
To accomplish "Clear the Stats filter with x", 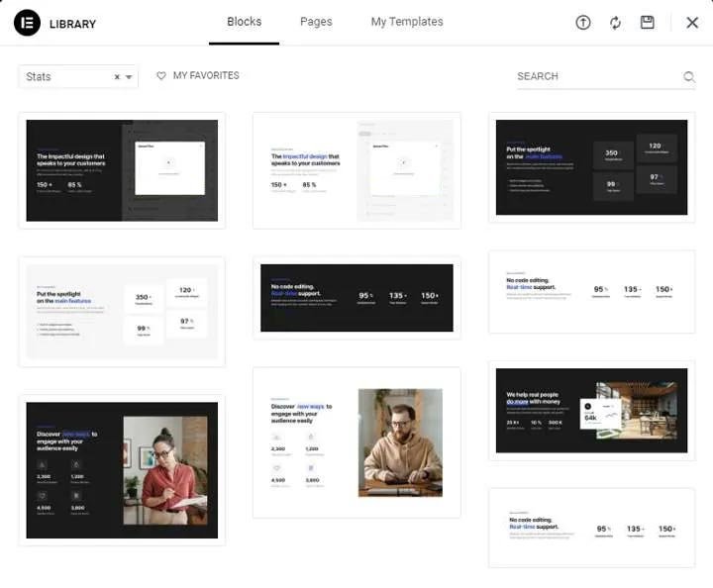I will [x=117, y=77].
